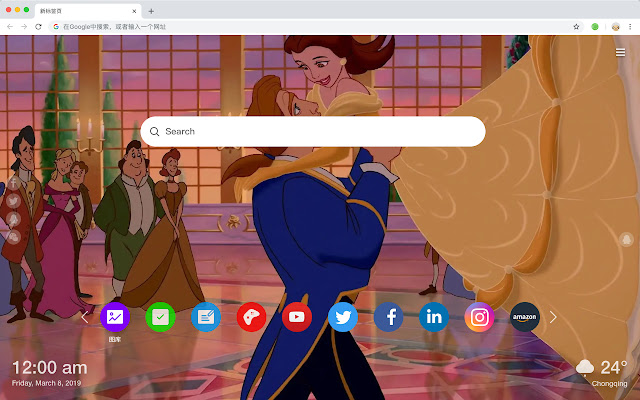Click the date Friday, March 8, 2019
The image size is (640, 400).
[x=46, y=383]
